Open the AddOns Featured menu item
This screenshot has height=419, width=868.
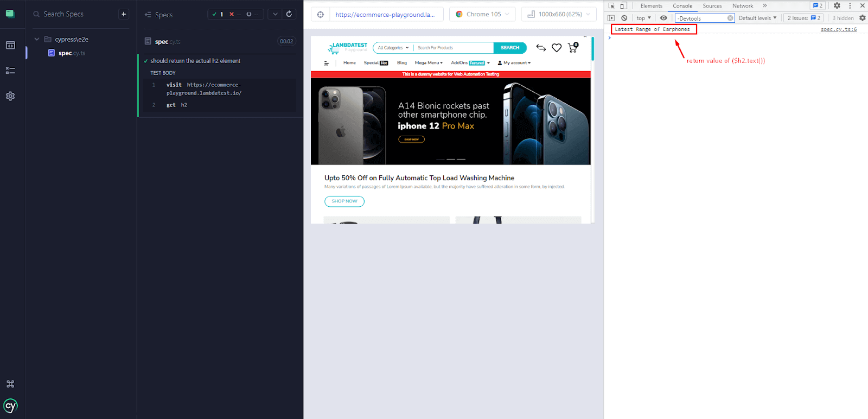click(470, 63)
